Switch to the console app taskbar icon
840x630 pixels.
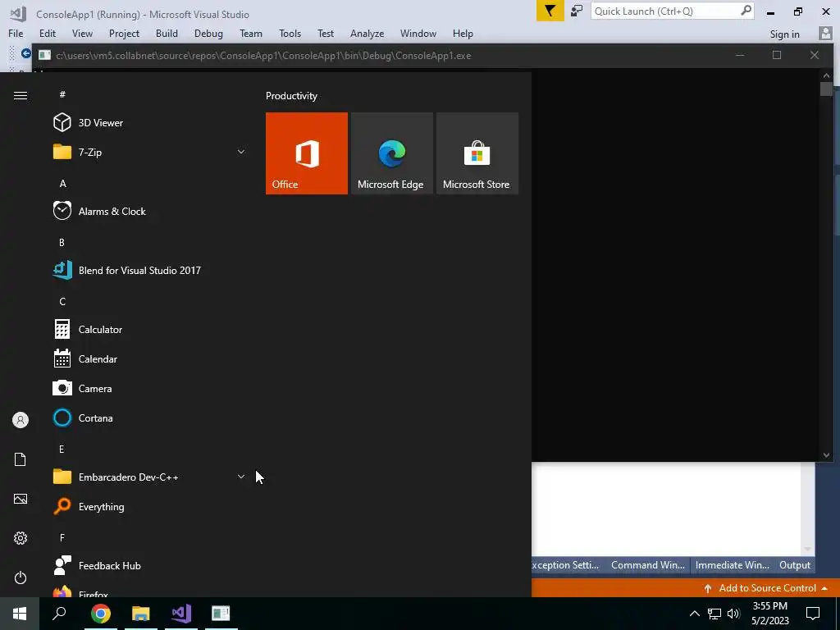[221, 614]
